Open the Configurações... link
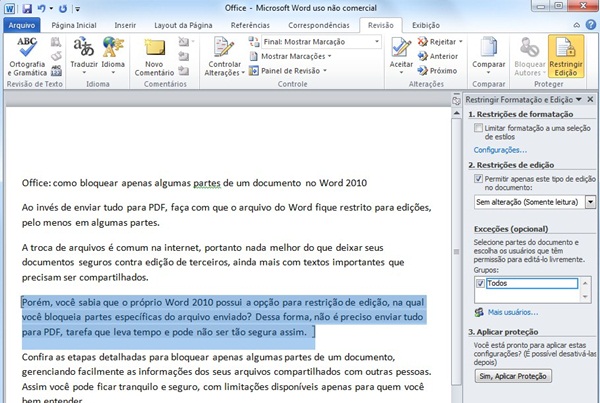This screenshot has width=600, height=403. [x=500, y=150]
